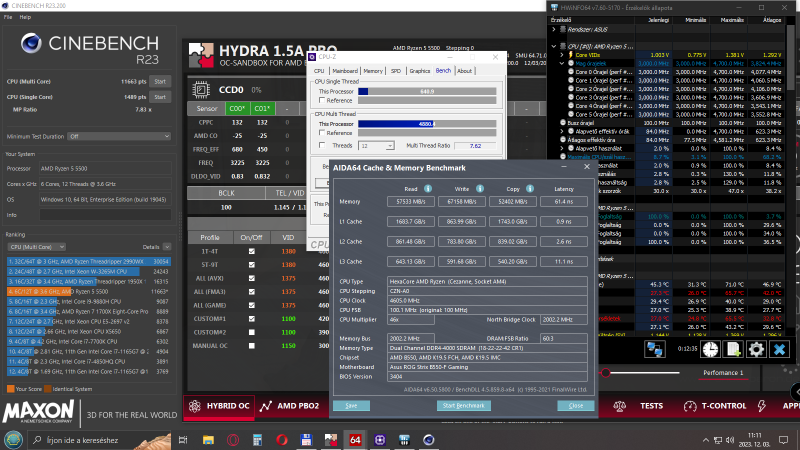This screenshot has height=450, width=800.
Task: Switch to Hydra via taskbar puzzle icon
Action: point(331,440)
